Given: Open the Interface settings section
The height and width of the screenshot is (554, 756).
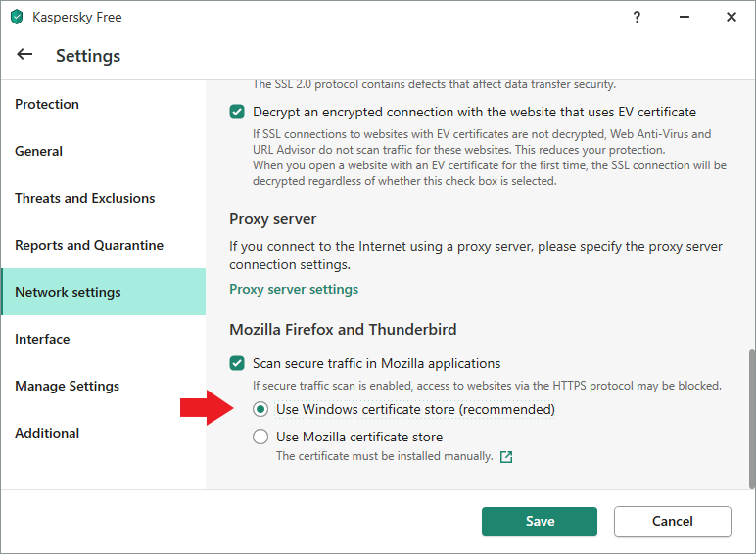Looking at the screenshot, I should pos(104,339).
